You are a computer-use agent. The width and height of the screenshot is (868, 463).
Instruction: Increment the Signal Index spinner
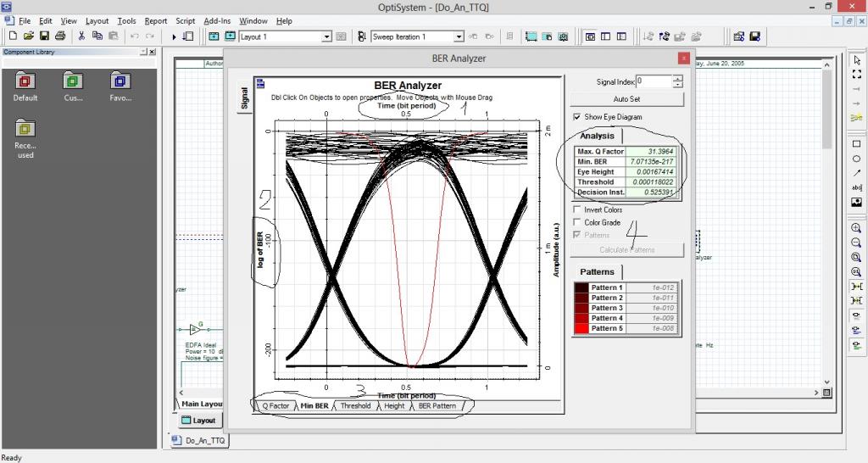point(677,79)
